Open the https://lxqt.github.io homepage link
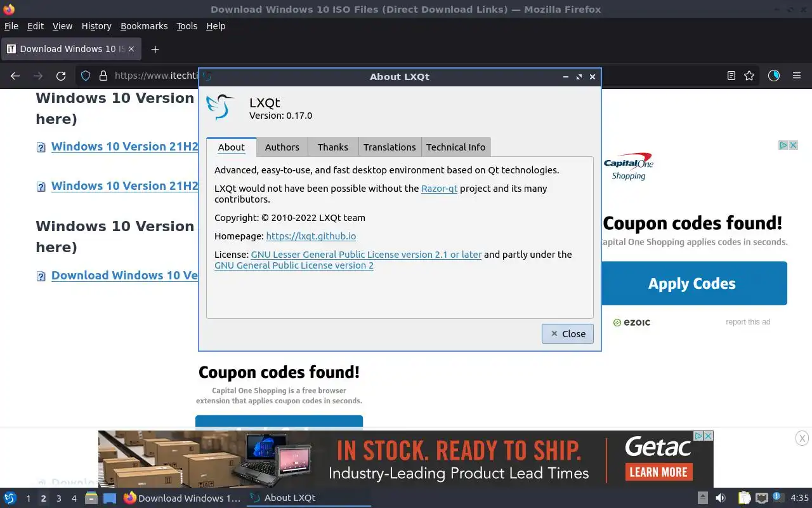 pos(311,236)
